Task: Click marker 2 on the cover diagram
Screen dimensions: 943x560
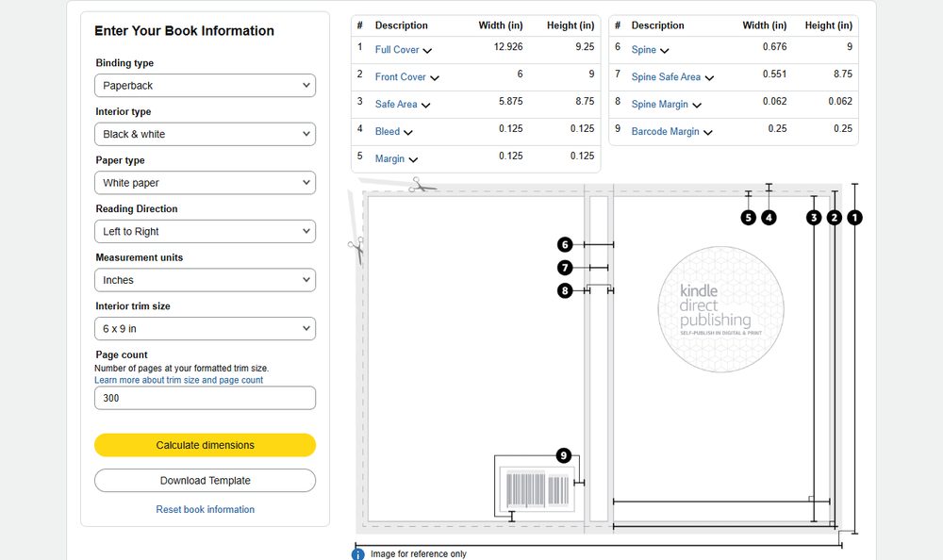Action: click(835, 217)
